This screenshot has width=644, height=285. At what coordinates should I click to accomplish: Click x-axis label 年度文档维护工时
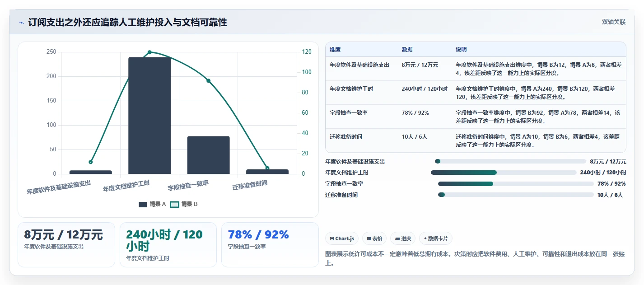click(126, 186)
